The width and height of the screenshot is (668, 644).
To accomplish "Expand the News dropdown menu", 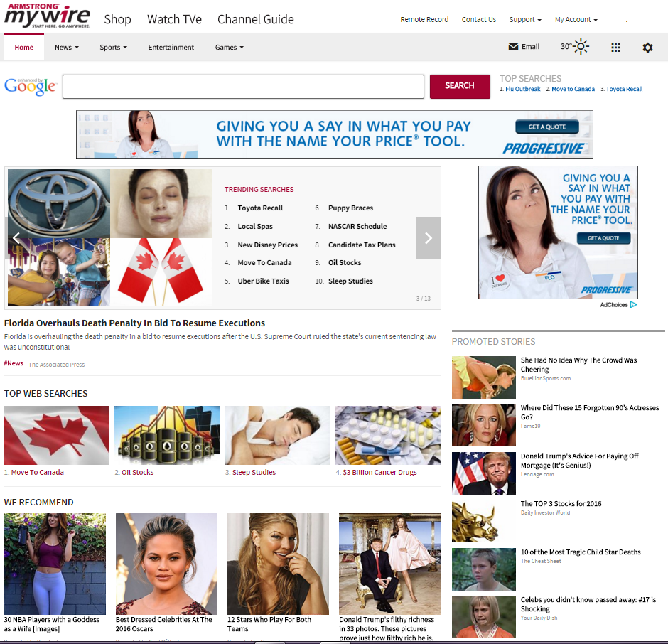I will pos(67,48).
